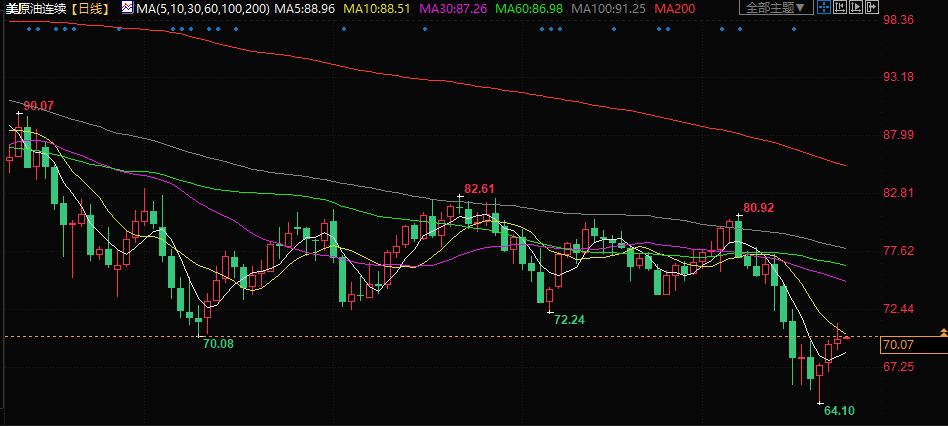Click the MA indicator chart icon
This screenshot has height=426, width=948.
126,8
